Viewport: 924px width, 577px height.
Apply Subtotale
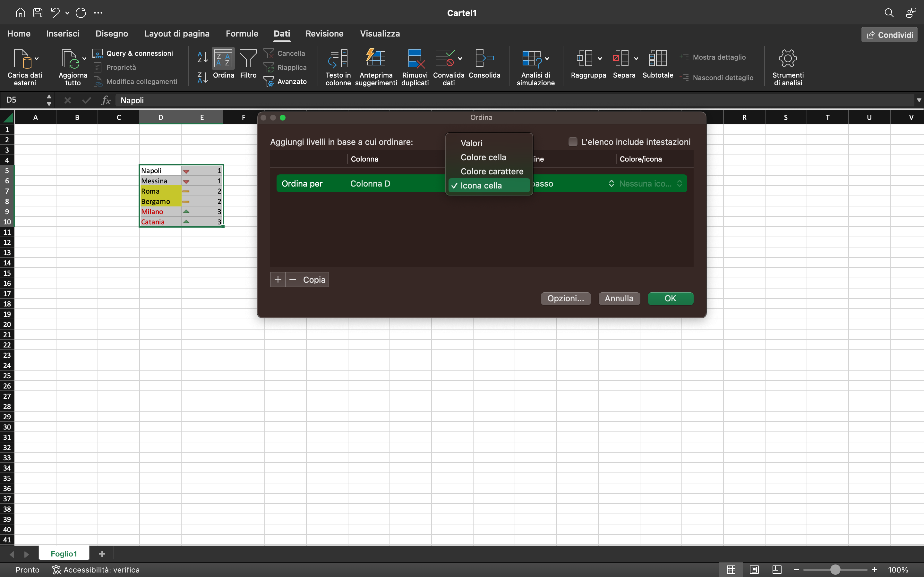[x=657, y=65]
